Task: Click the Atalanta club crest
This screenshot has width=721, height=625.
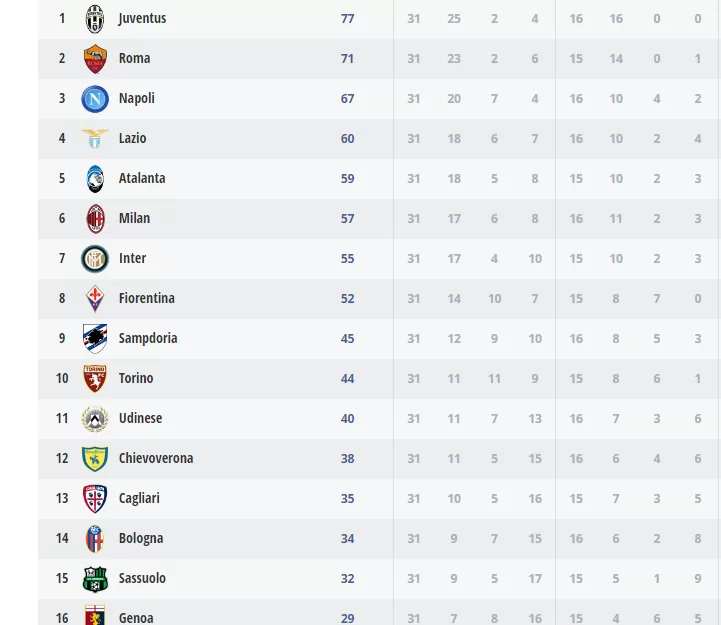Action: click(95, 179)
